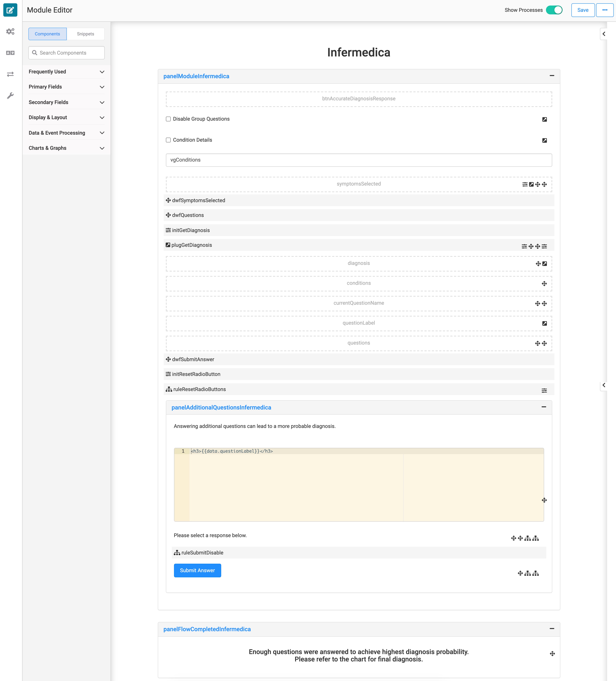Collapse the panelModuleInfermedica panel
The width and height of the screenshot is (616, 681).
tap(552, 76)
